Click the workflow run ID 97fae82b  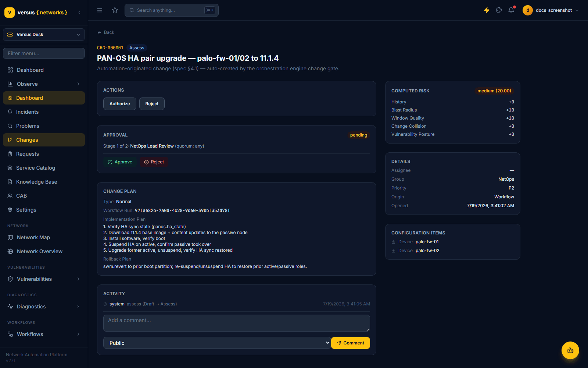182,210
